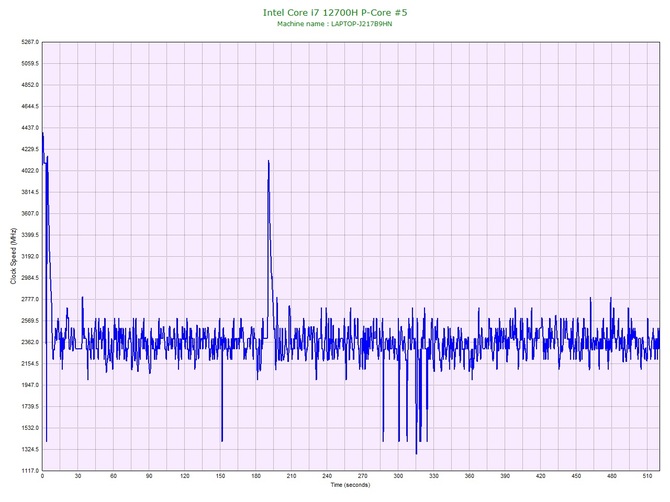Screen dimensions: 670x502
Task: Click the "Time (seconds)" axis label
Action: (350, 485)
